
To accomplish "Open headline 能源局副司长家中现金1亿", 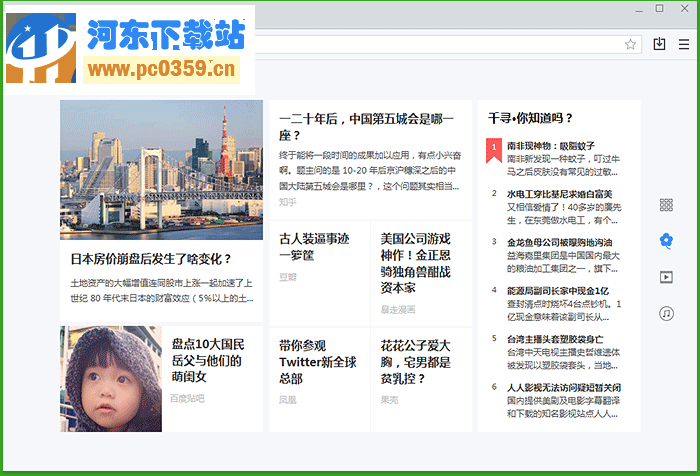I will (x=558, y=291).
